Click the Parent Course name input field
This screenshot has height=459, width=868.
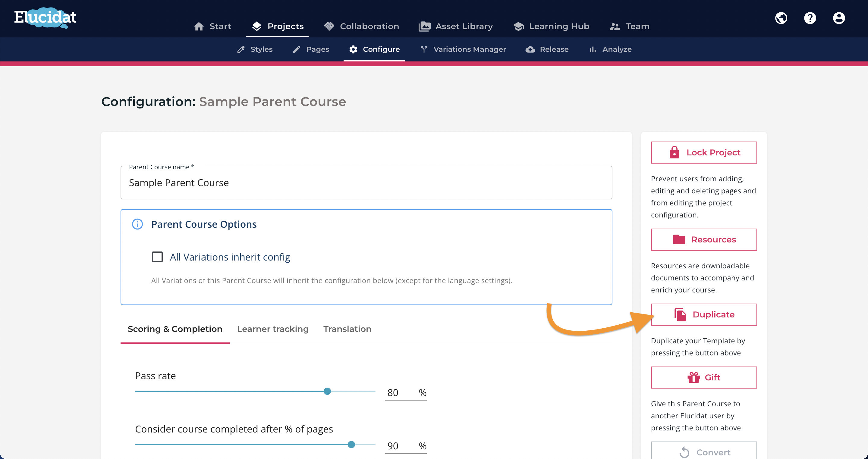366,183
